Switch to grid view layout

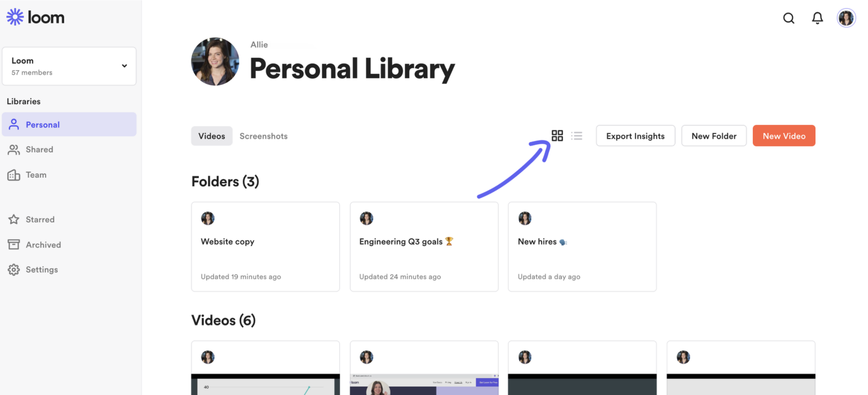[x=557, y=136]
